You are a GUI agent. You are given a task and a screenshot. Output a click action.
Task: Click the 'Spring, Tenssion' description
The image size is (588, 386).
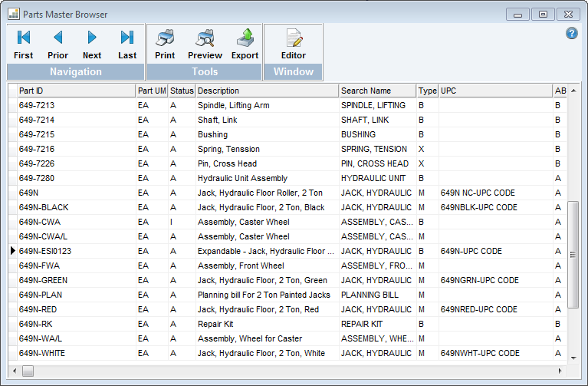(228, 149)
